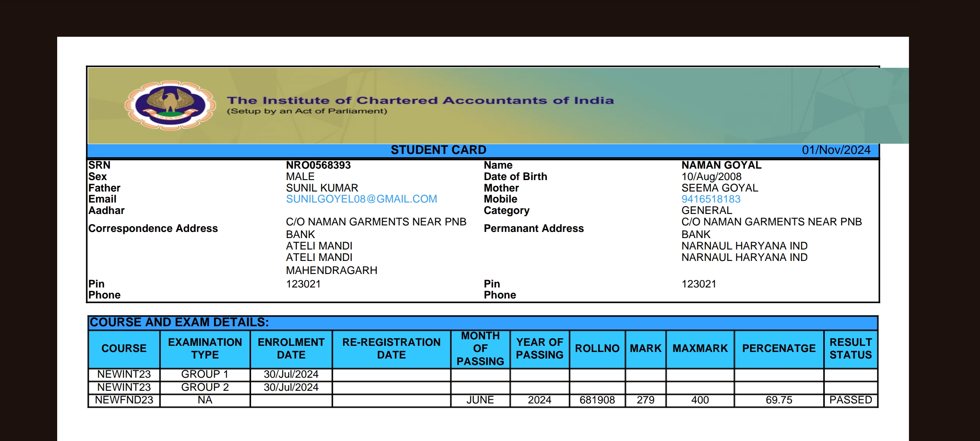980x441 pixels.
Task: Click the ENROLMENT DATE column header
Action: point(291,349)
